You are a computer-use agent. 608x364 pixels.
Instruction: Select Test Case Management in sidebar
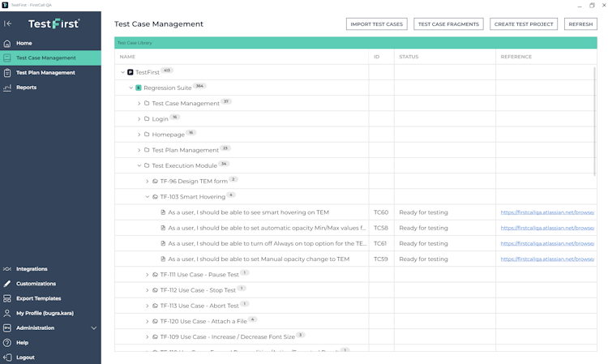[46, 58]
